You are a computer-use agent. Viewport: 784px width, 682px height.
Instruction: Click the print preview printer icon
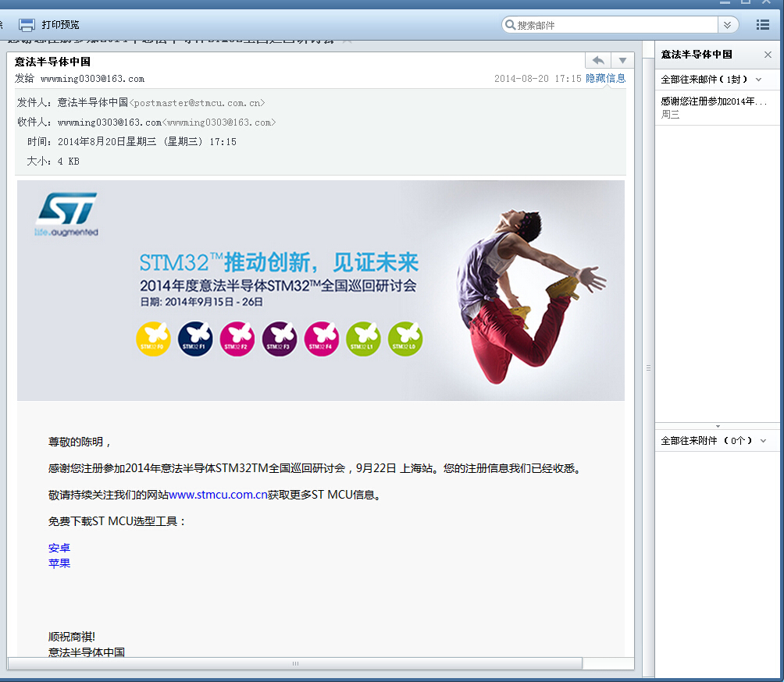(x=27, y=24)
